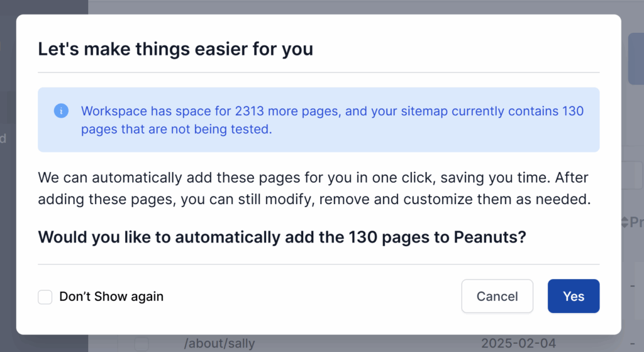
Task: Open the /about/sally page entry
Action: 219,344
